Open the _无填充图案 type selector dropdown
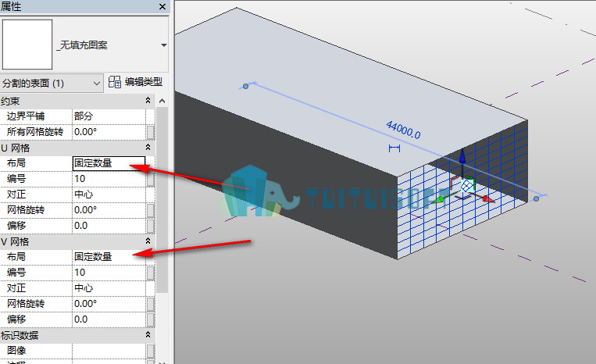596x364 pixels. tap(164, 45)
